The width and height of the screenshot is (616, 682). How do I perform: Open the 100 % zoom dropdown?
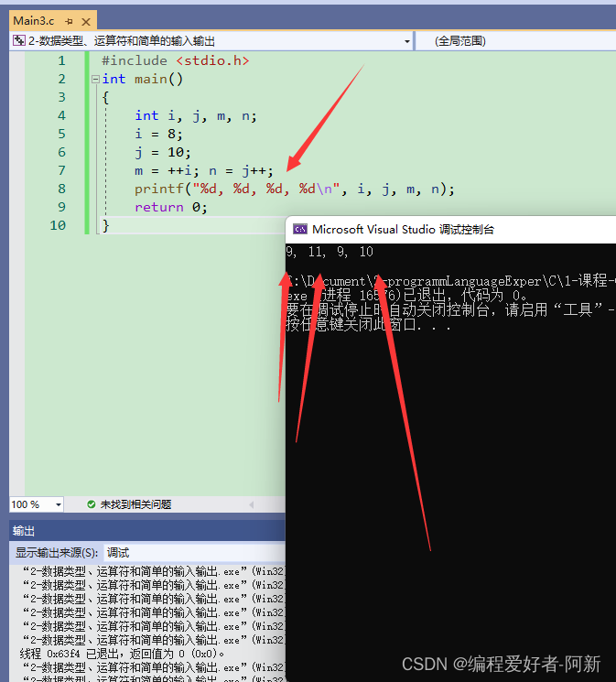click(x=59, y=504)
